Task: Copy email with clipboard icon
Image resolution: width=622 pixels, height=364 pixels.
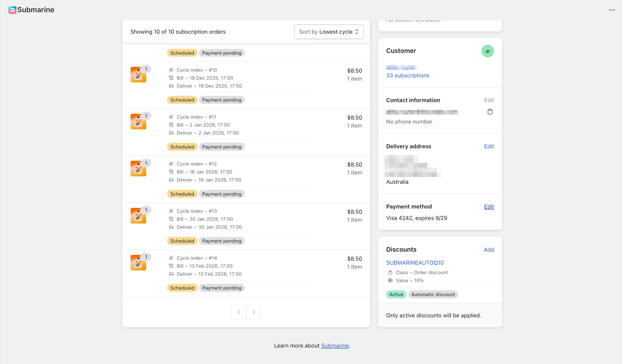Action: click(x=490, y=112)
